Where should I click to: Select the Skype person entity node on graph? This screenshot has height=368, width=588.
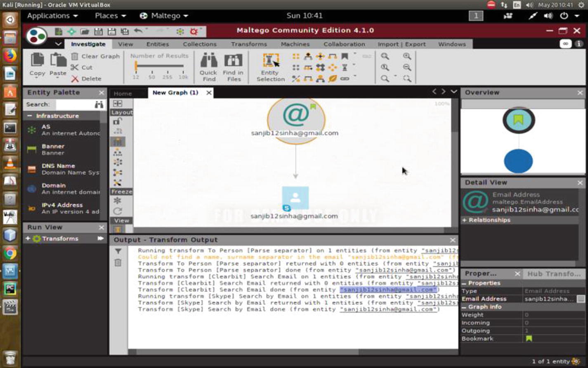tap(295, 199)
